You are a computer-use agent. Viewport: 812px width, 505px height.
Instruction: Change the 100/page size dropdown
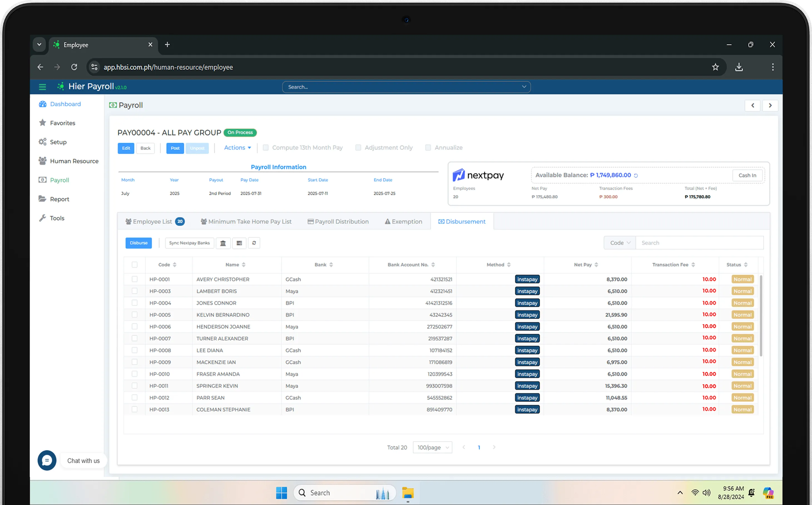coord(433,447)
